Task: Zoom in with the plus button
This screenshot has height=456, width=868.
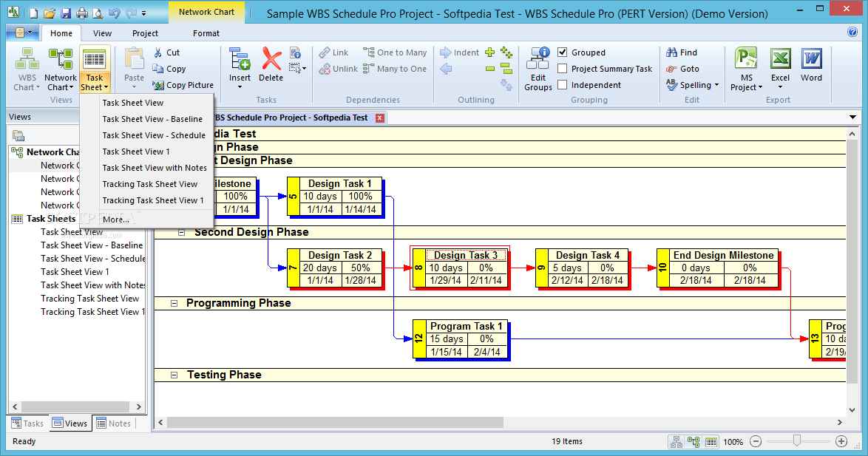Action: click(x=841, y=442)
